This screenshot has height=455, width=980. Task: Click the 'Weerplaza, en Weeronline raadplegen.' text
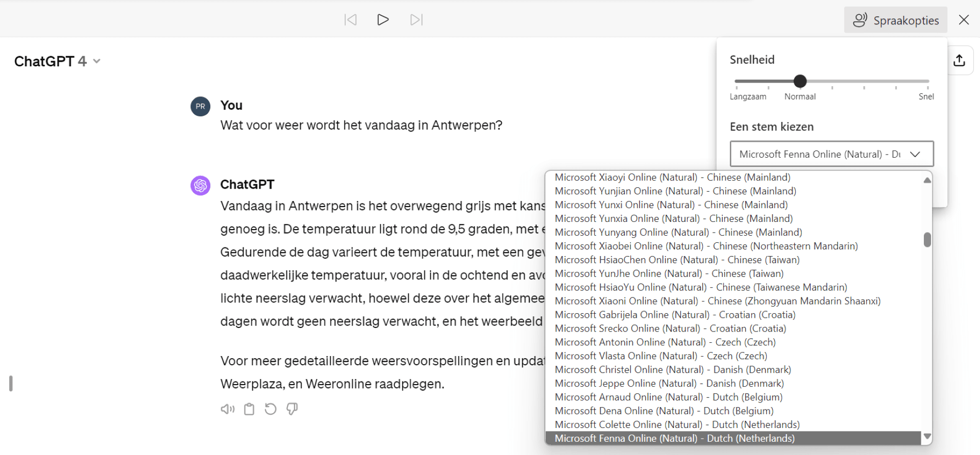tap(332, 384)
